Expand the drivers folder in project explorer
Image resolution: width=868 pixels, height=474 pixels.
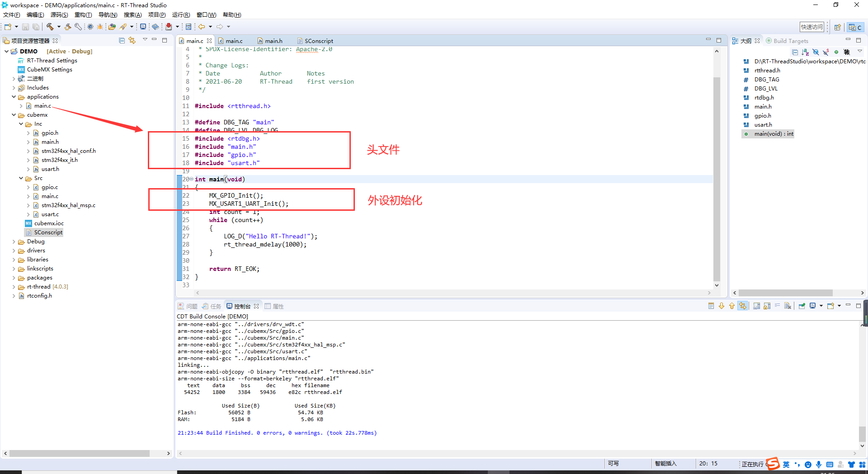click(x=14, y=251)
